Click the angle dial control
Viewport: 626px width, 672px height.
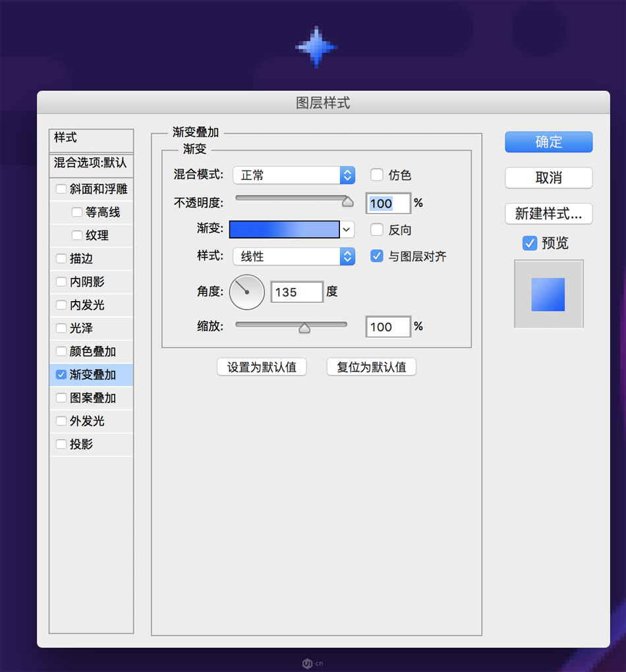tap(247, 293)
